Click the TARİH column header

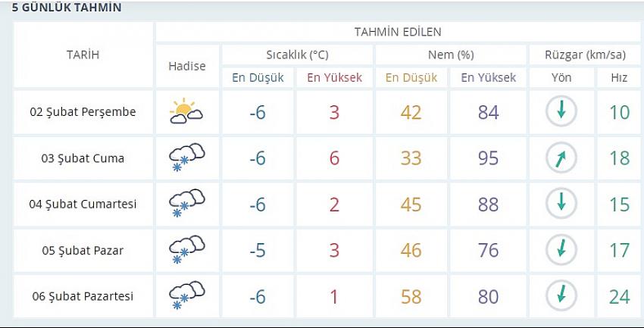click(83, 55)
